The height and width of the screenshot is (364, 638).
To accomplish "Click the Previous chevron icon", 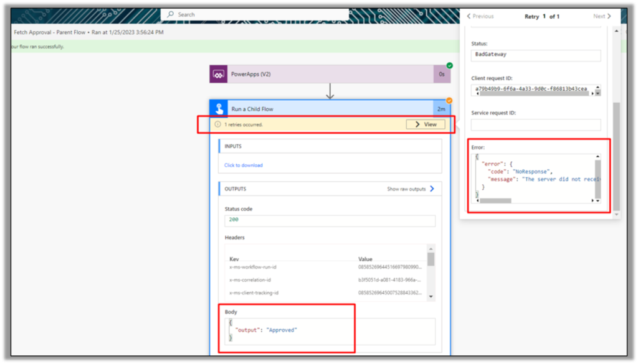I will click(x=469, y=16).
